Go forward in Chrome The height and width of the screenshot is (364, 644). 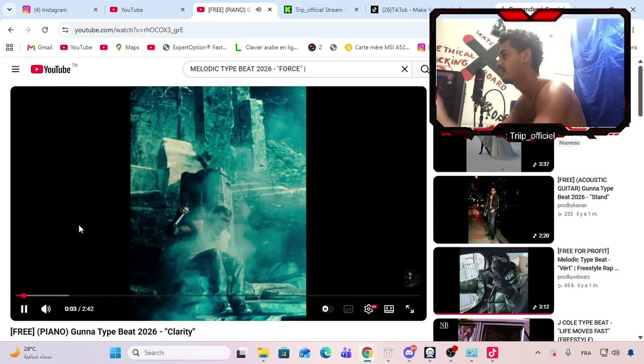[x=28, y=30]
